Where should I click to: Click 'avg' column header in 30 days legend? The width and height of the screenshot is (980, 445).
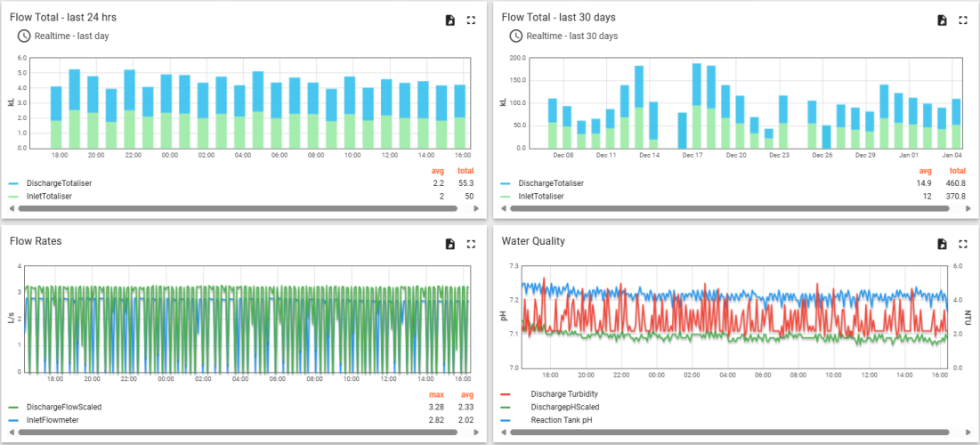[x=925, y=171]
